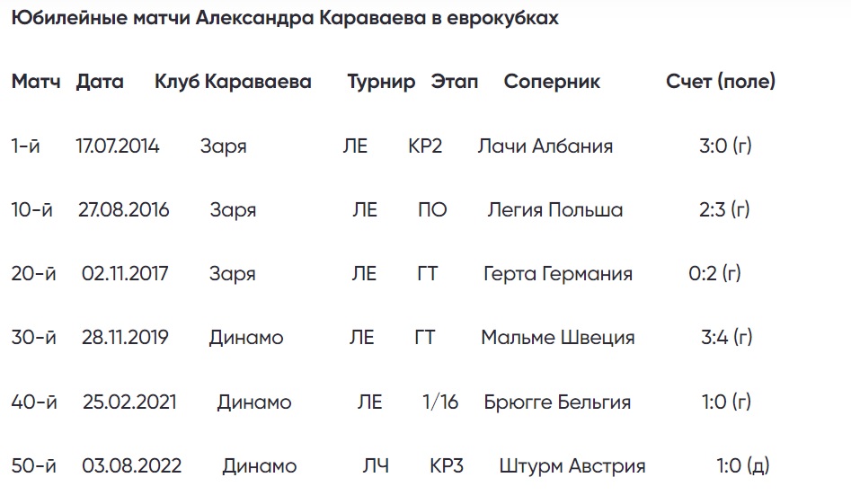Click opponent "Лачи Албания"

[x=545, y=146]
